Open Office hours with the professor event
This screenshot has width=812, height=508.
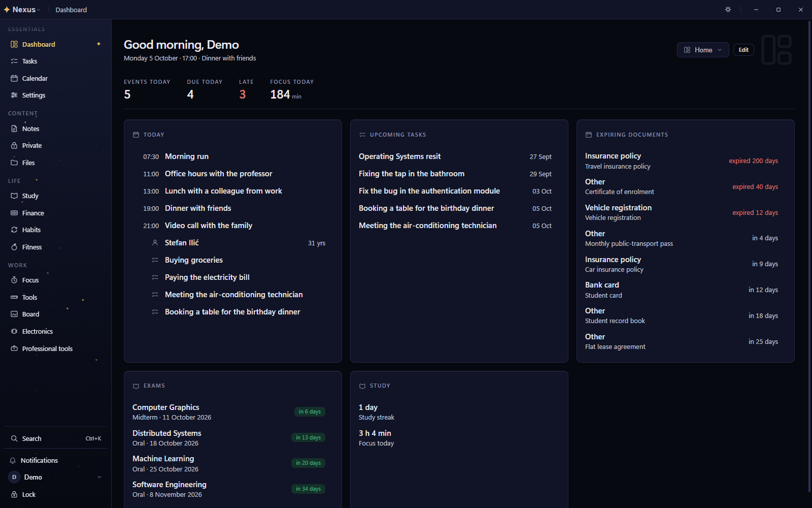pyautogui.click(x=234, y=174)
